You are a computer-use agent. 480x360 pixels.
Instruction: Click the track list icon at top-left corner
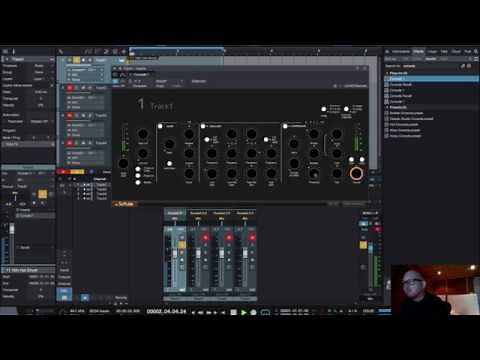tap(5, 51)
